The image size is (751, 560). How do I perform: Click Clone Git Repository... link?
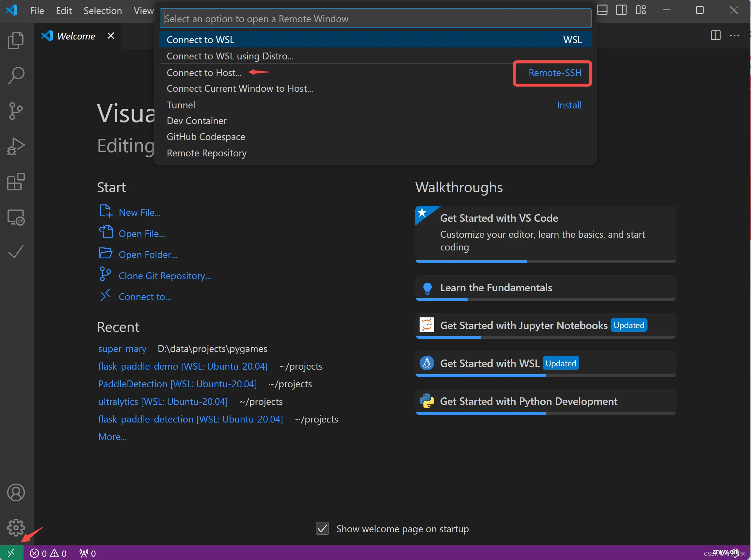click(x=165, y=276)
